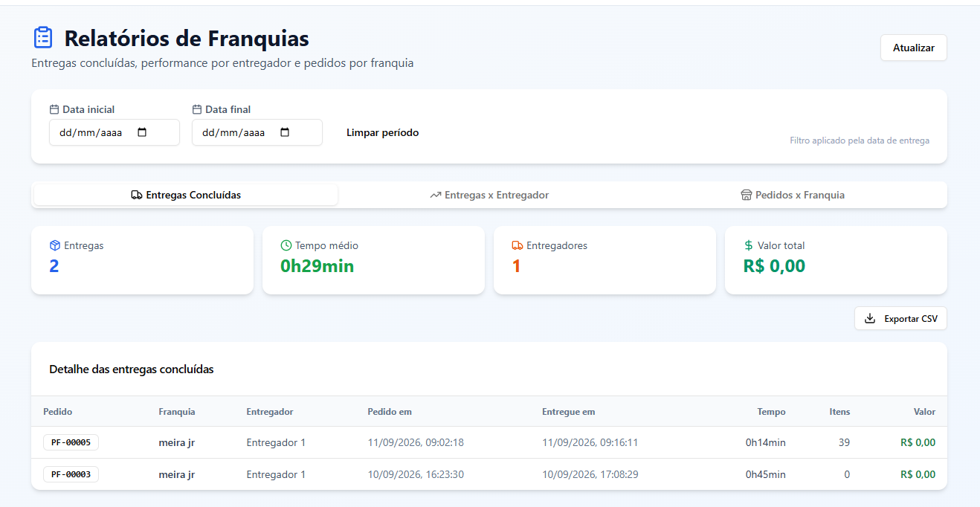Focus the Data final date input
The height and width of the screenshot is (507, 980).
257,132
